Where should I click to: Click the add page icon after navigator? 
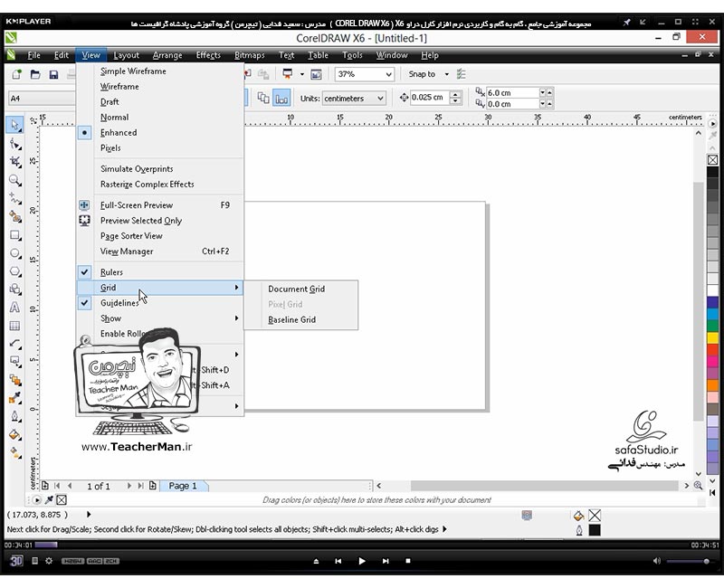coord(153,486)
